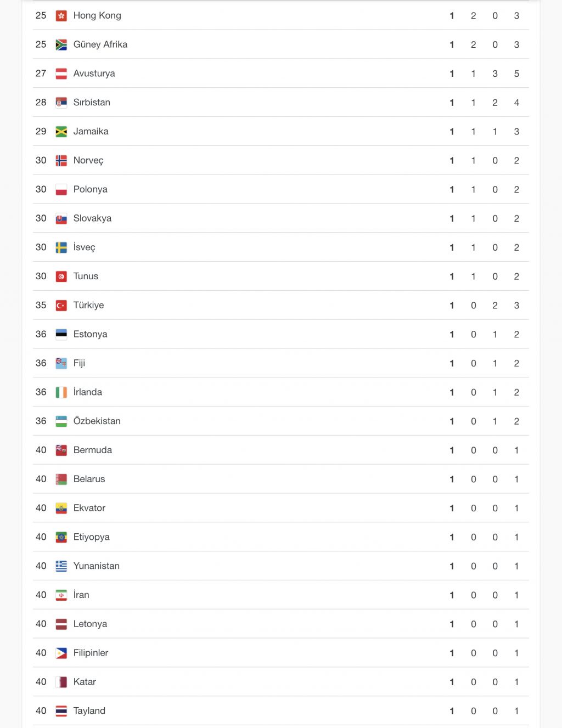Click the Hong Kong flag icon

(x=61, y=16)
